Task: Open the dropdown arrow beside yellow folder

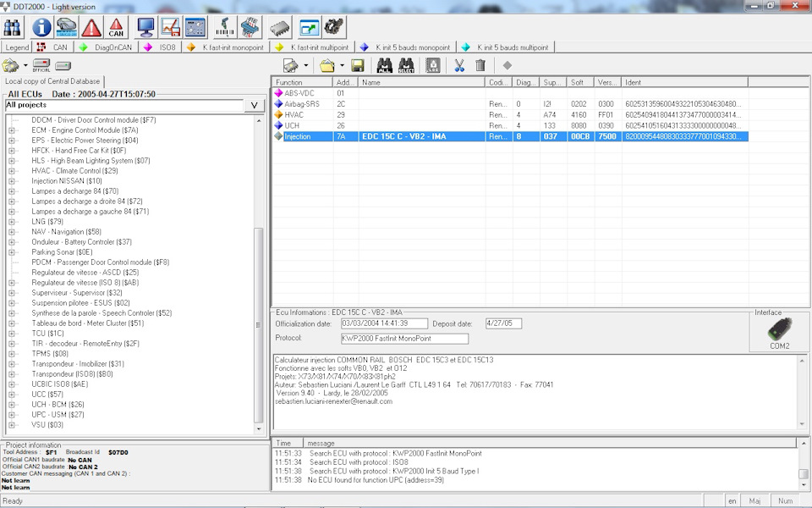Action: [x=342, y=66]
